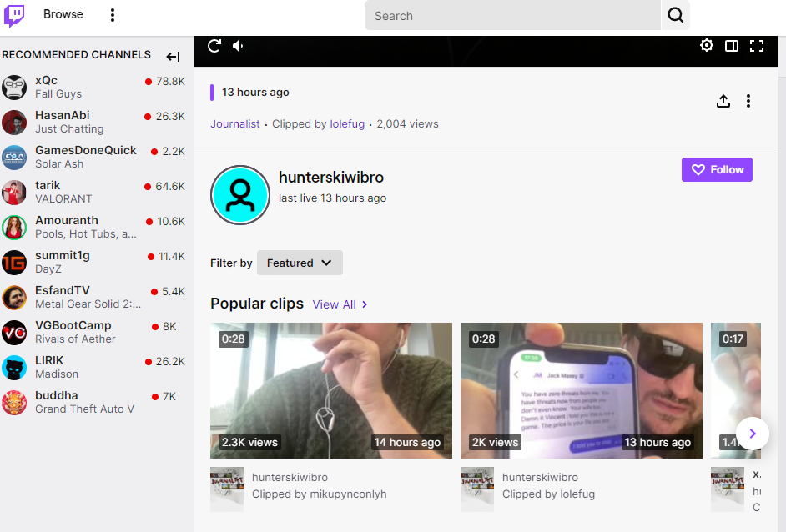Click hunterskiwibro name under the 2.3K views clip
The height and width of the screenshot is (532, 786).
click(x=290, y=478)
